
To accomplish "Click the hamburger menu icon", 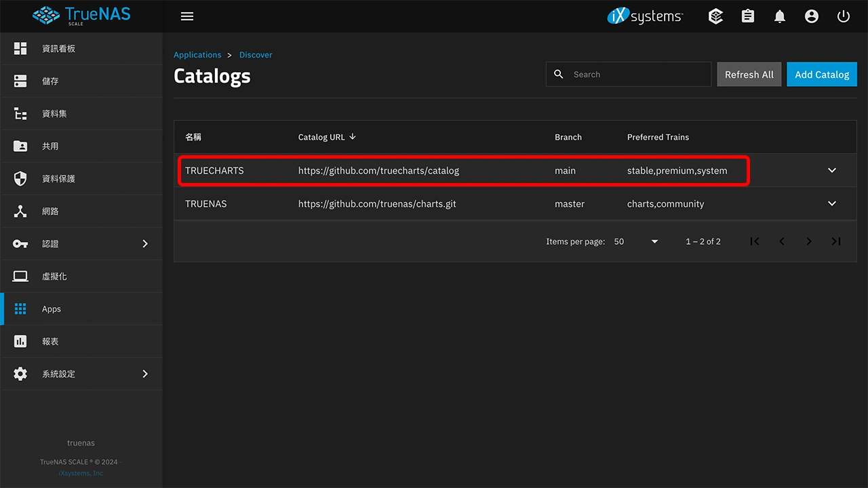I will click(187, 16).
